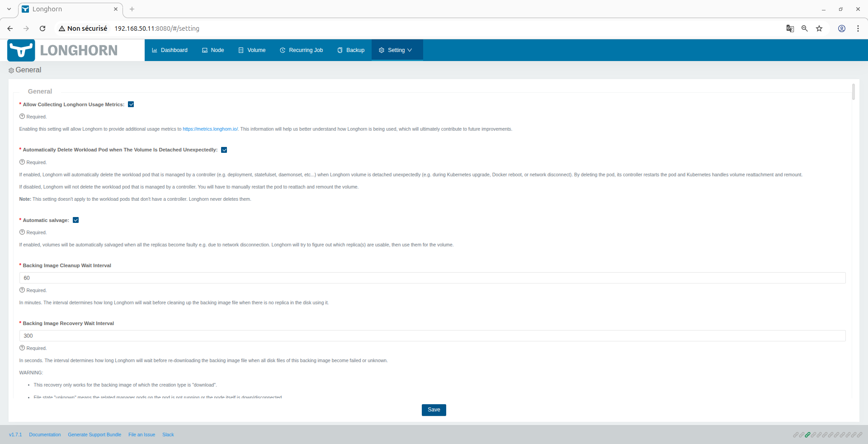This screenshot has height=444, width=868.
Task: Navigate to the Backup page
Action: pyautogui.click(x=351, y=50)
